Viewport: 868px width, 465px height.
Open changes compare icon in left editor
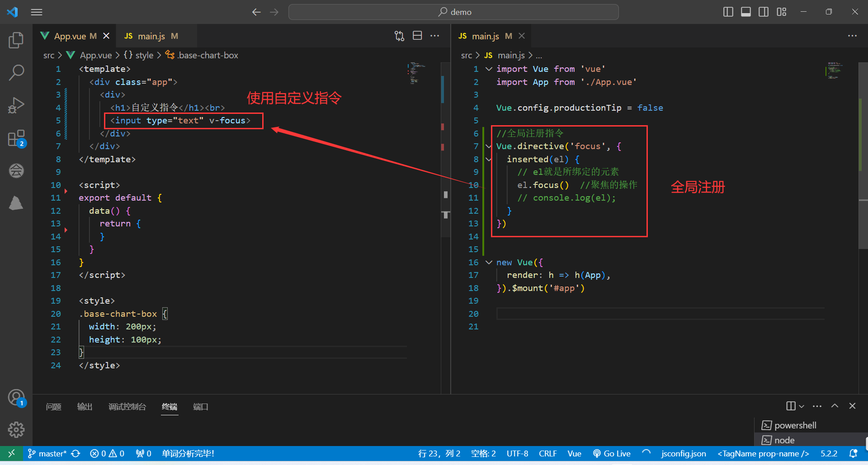click(x=399, y=36)
